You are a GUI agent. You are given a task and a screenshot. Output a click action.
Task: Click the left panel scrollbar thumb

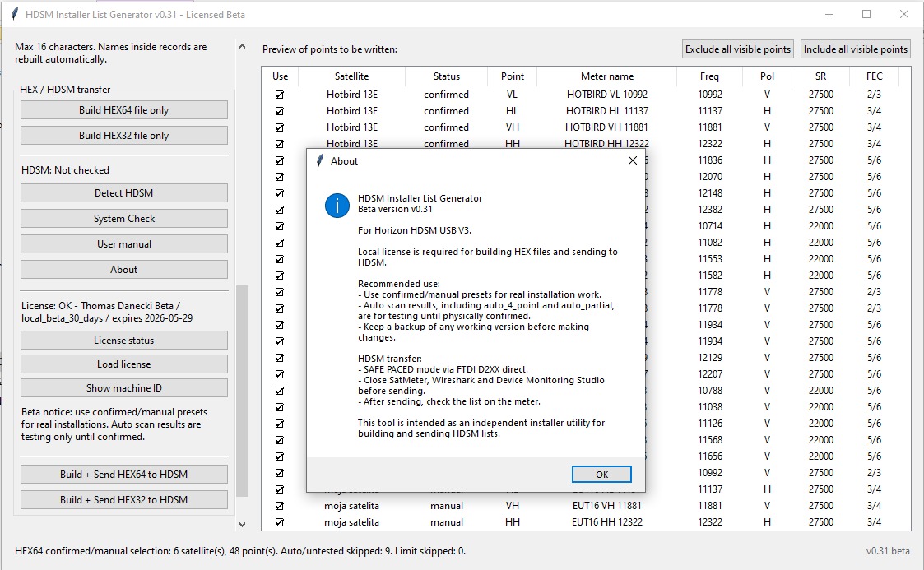[242, 391]
